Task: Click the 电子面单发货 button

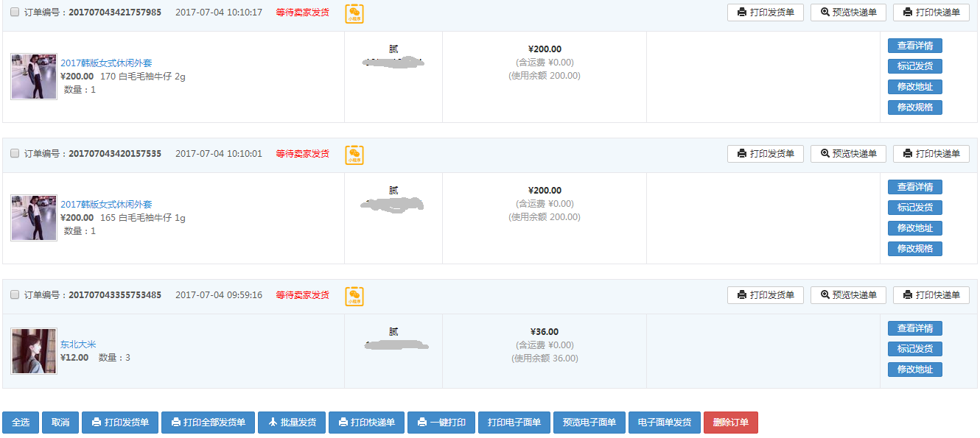Action: click(665, 423)
